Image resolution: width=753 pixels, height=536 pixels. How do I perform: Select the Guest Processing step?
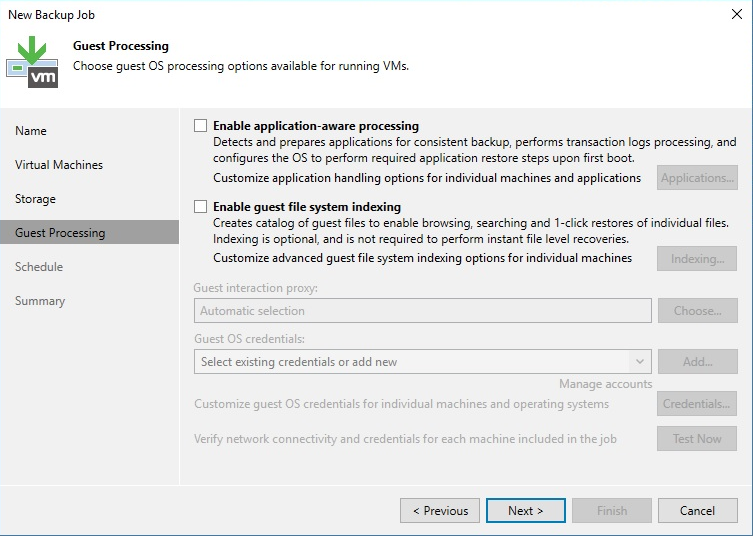click(89, 232)
